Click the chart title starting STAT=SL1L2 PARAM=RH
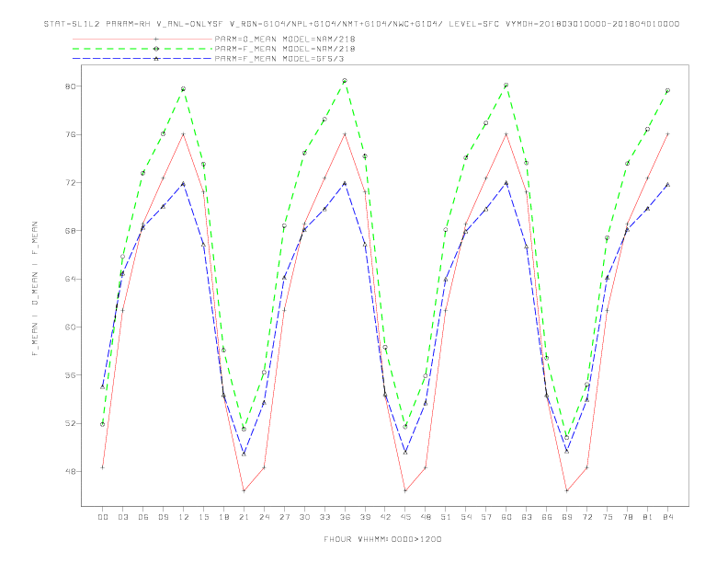The height and width of the screenshot is (563, 728). point(361,24)
